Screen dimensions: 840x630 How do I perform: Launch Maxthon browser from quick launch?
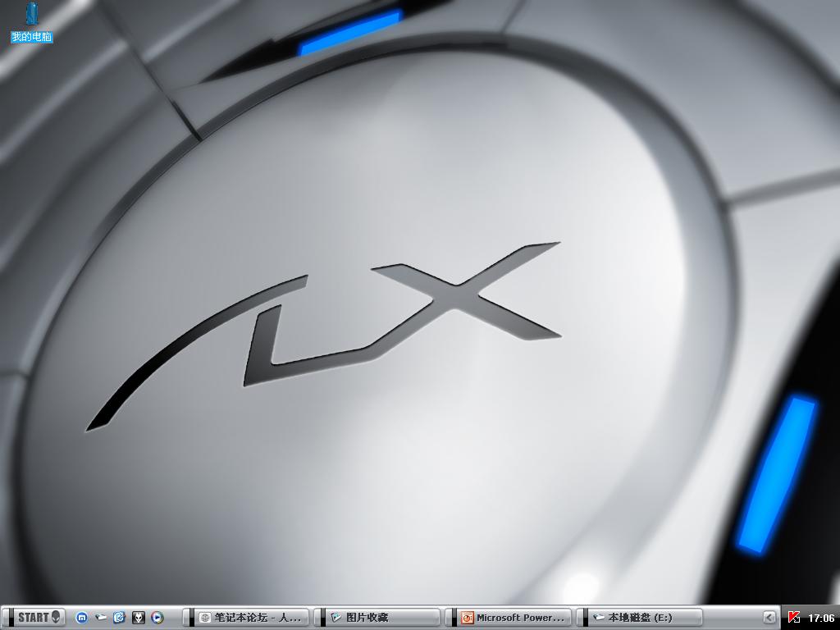82,618
